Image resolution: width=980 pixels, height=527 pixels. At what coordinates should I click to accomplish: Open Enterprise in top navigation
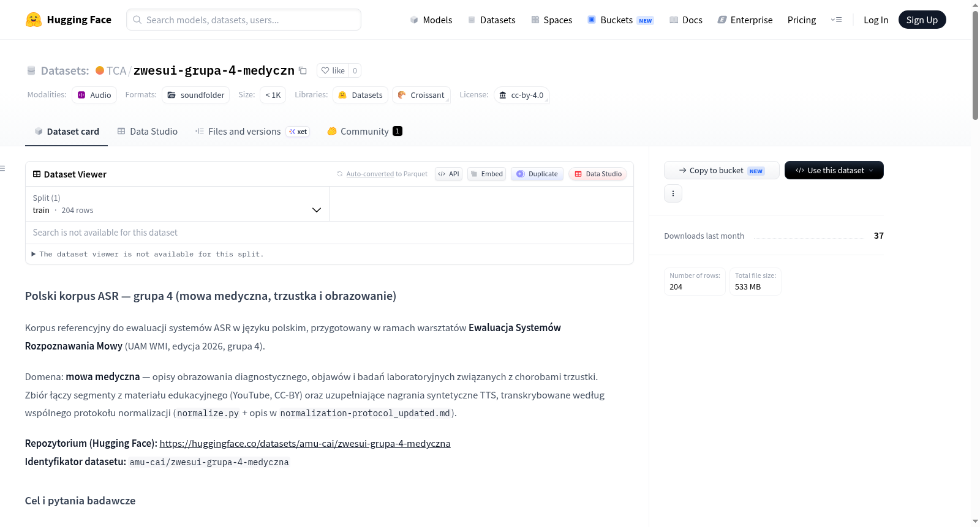tap(745, 20)
